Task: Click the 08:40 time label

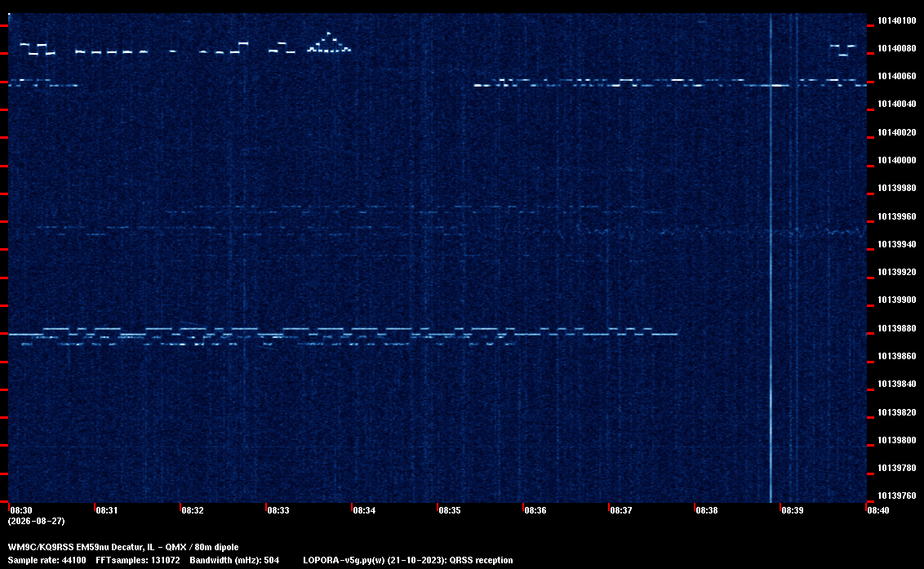Action: point(878,510)
